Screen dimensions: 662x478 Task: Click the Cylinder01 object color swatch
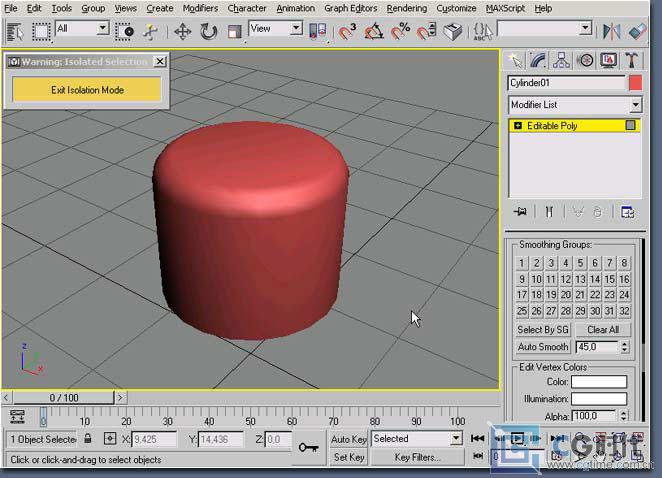635,83
